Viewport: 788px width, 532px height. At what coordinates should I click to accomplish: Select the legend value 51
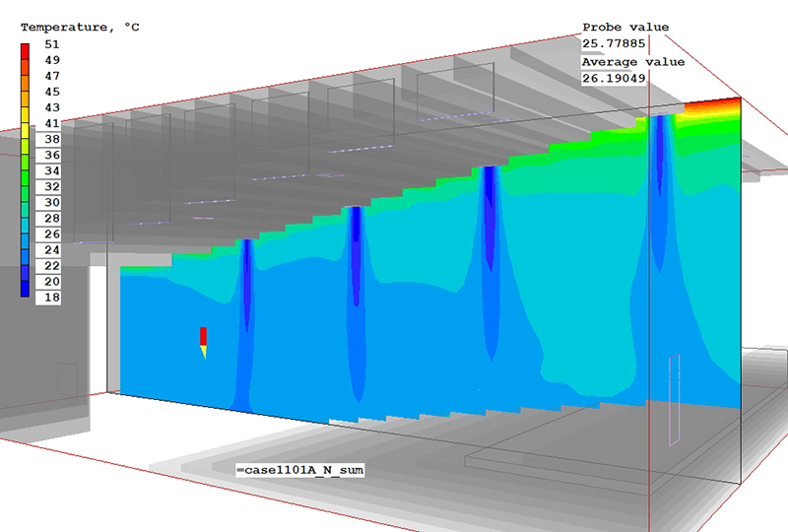click(x=52, y=44)
